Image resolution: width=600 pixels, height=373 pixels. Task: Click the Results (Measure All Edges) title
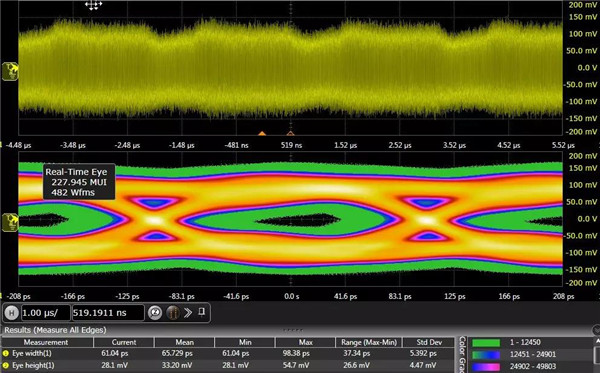[x=55, y=330]
